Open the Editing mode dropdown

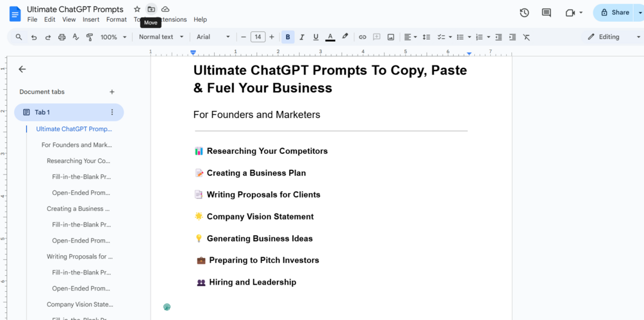[614, 37]
